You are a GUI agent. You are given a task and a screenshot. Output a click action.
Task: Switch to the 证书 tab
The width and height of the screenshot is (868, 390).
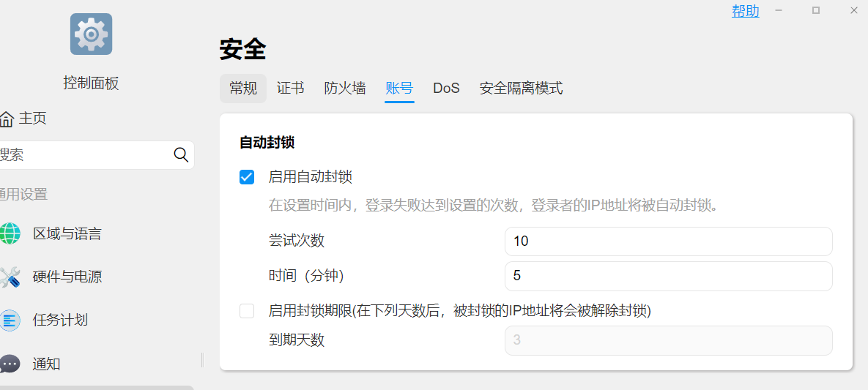pos(290,89)
